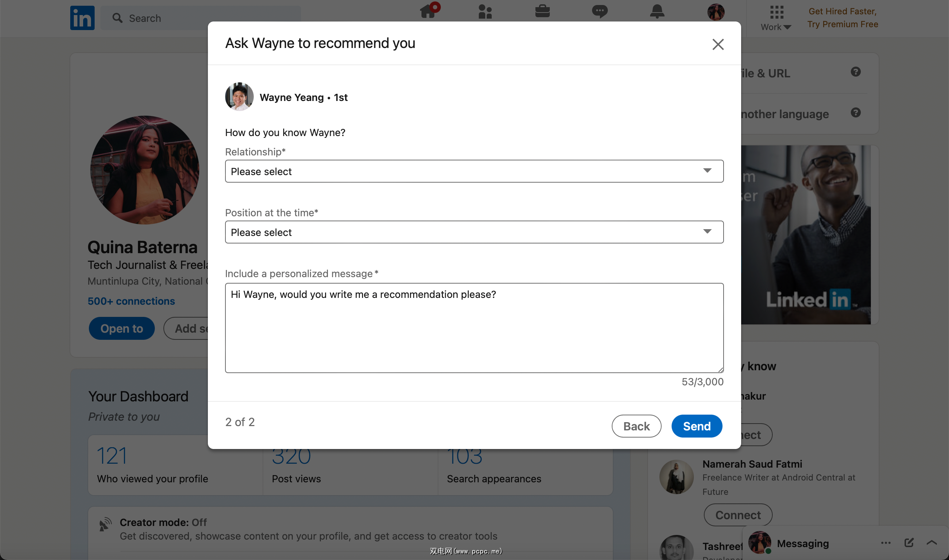Click the LinkedIn Search field

204,18
